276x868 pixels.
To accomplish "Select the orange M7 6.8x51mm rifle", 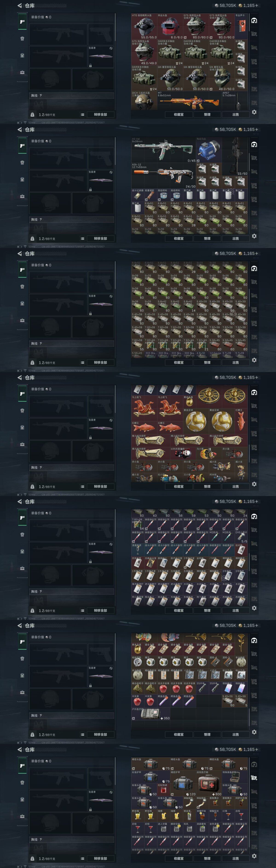I will (189, 100).
